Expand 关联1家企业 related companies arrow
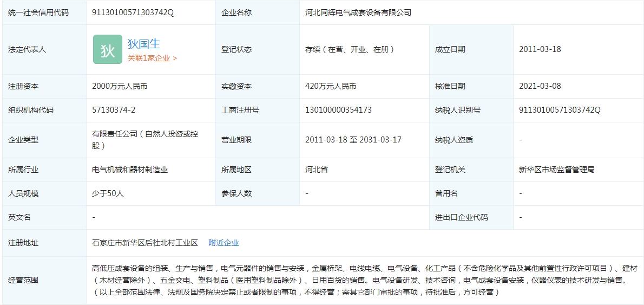The height and width of the screenshot is (305, 644). click(x=175, y=58)
